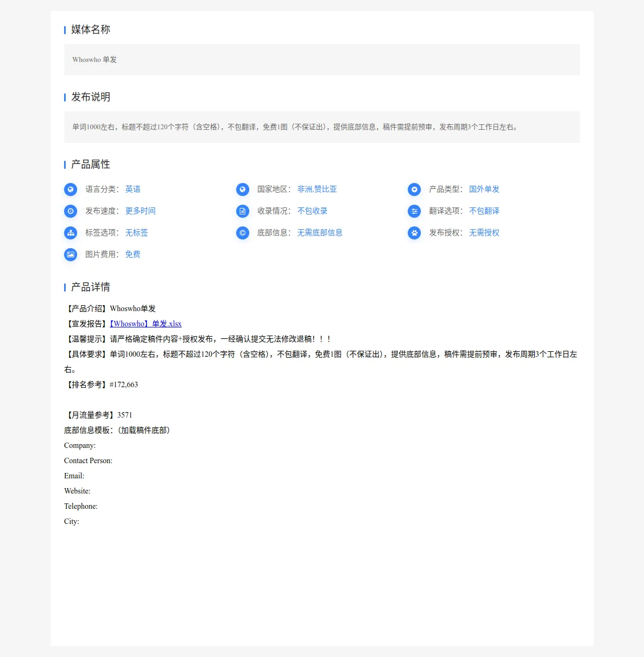
Task: Click the 更多时间 publish speed value
Action: pyautogui.click(x=141, y=211)
